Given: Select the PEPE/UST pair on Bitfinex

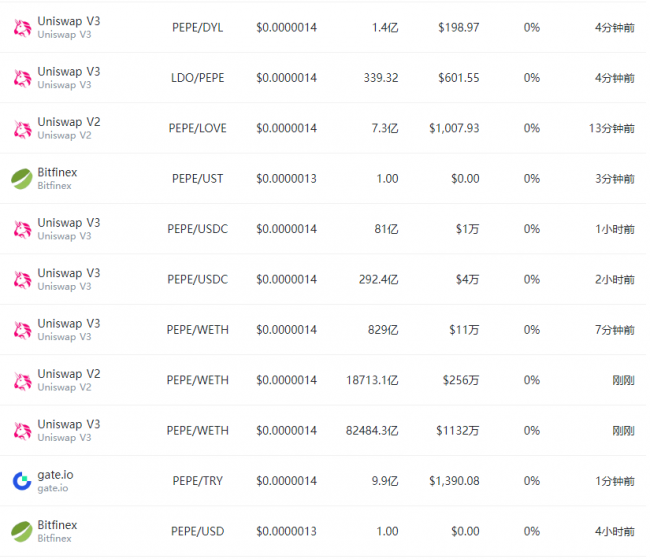Looking at the screenshot, I should pos(197,179).
